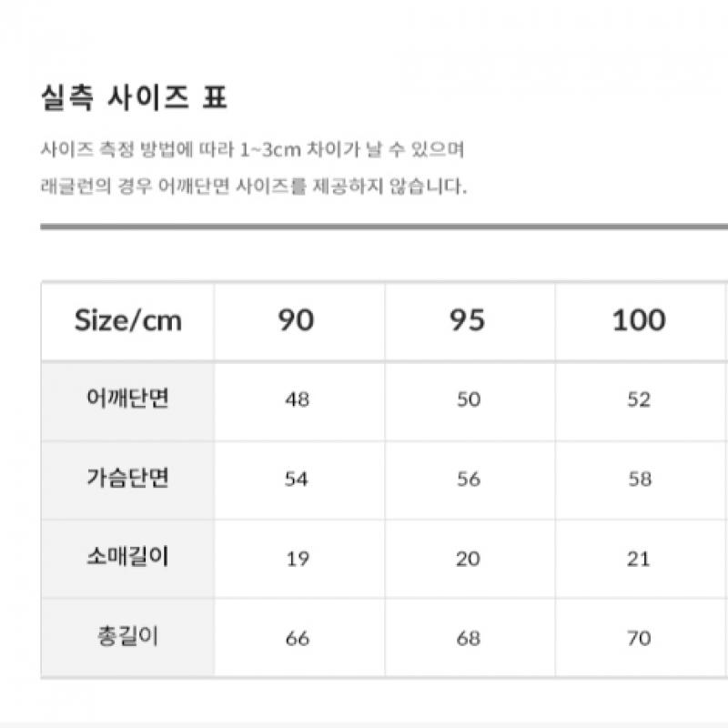Click 총길이 value 70 for size 100
The height and width of the screenshot is (728, 728).
click(639, 638)
